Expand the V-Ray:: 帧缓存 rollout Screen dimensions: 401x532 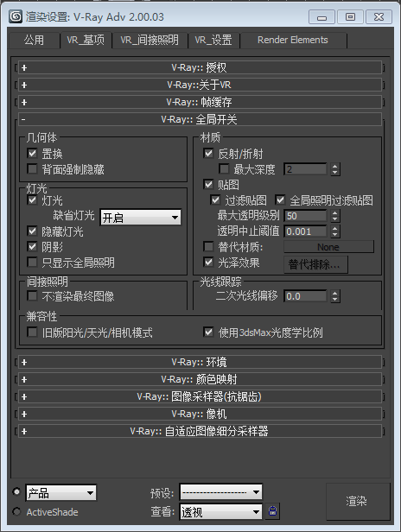pyautogui.click(x=200, y=102)
